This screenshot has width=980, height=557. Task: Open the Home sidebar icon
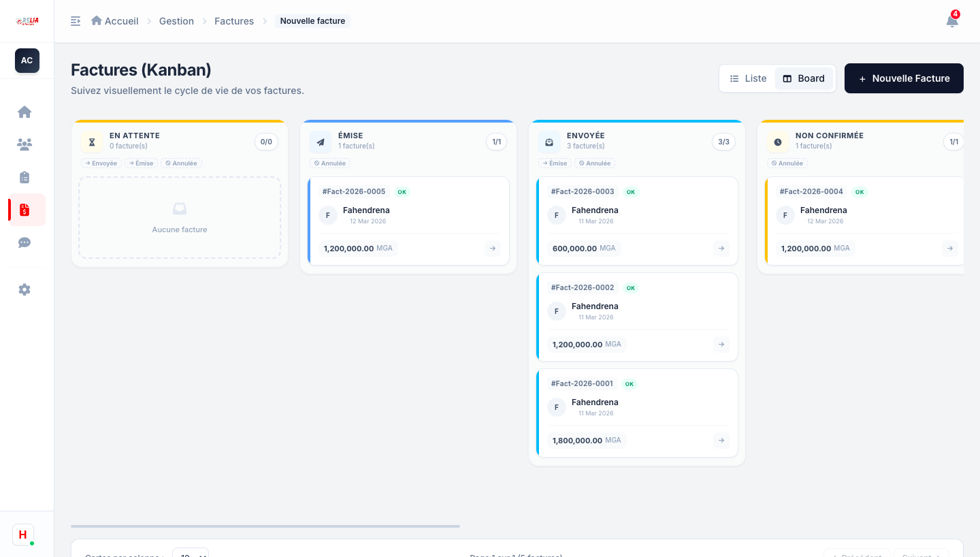(24, 112)
